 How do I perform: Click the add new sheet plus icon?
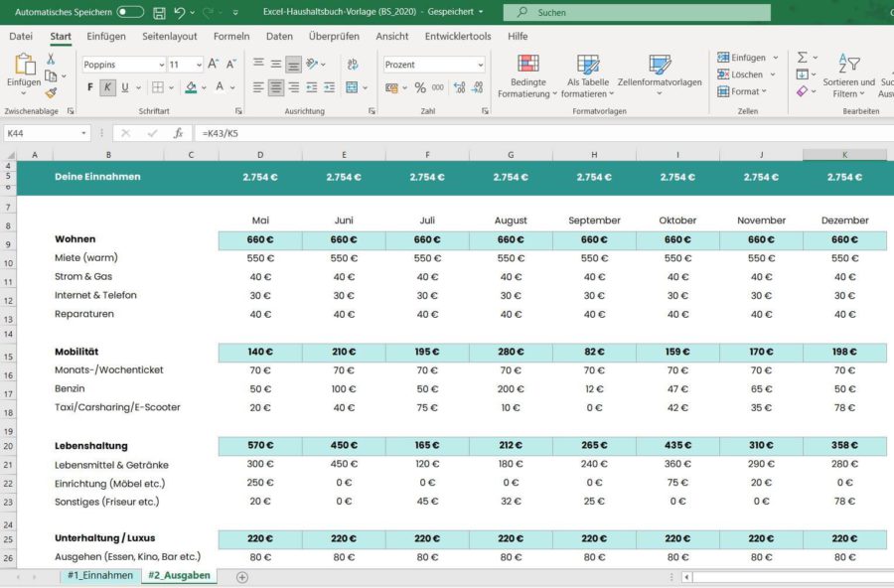[242, 577]
